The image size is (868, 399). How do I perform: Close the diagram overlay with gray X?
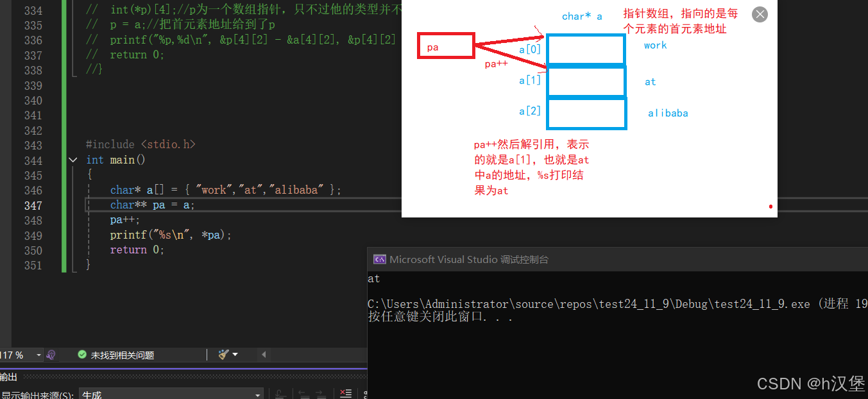(x=760, y=14)
